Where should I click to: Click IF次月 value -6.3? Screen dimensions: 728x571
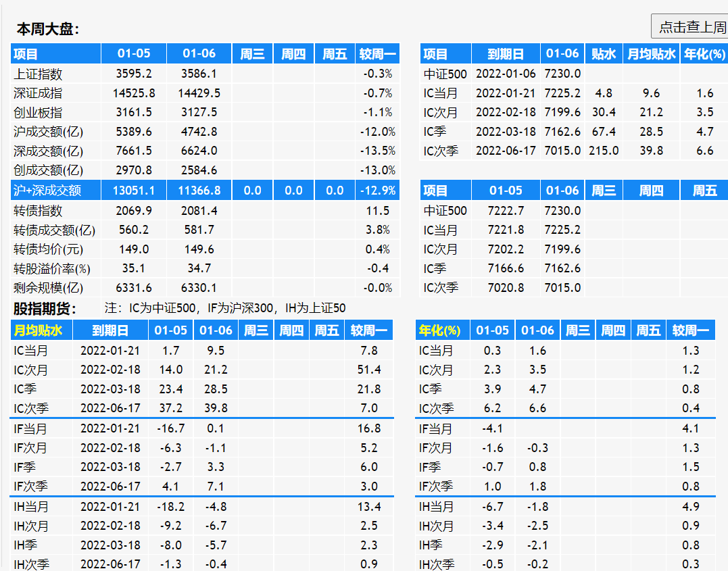170,448
